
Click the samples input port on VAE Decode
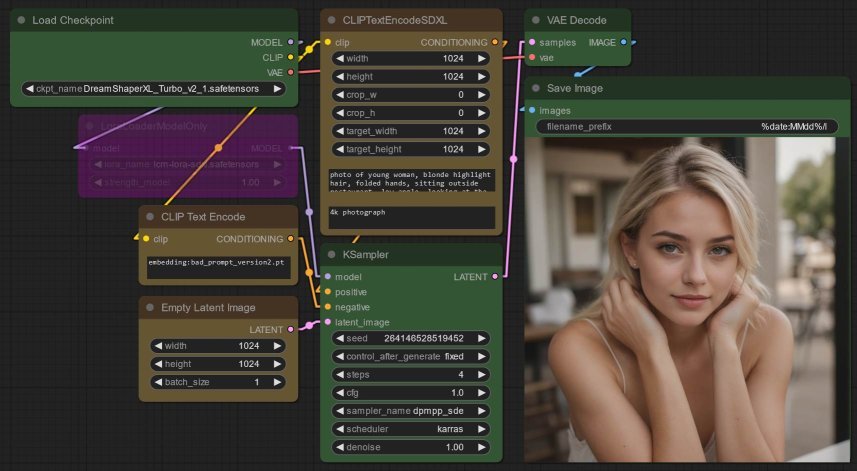tap(532, 42)
